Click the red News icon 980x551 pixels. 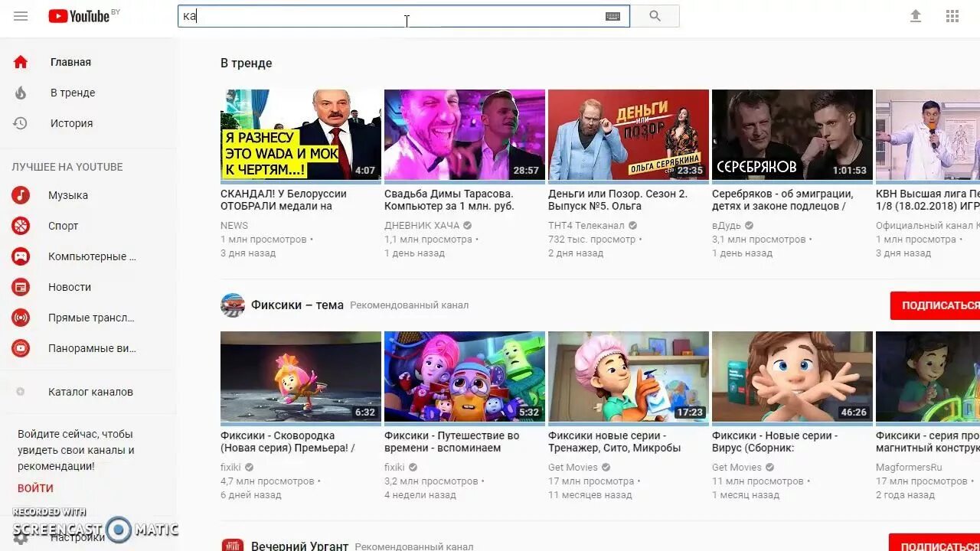(21, 287)
